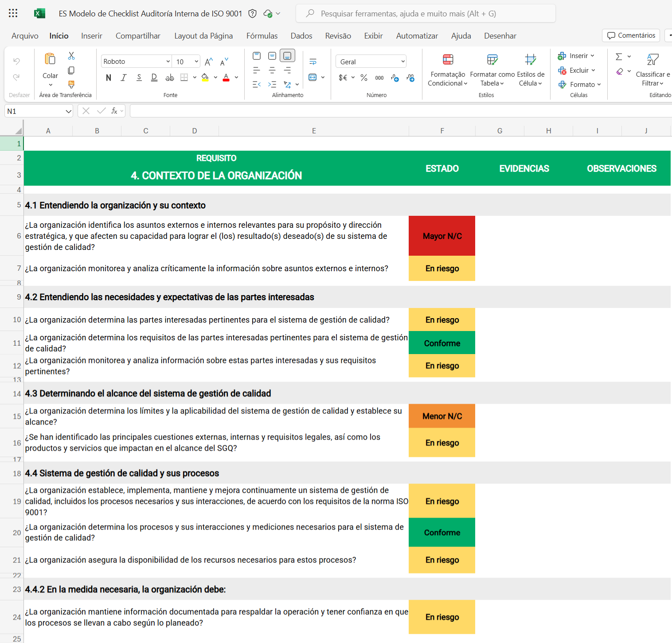Open the Comentários pane
Image resolution: width=672 pixels, height=643 pixels.
631,35
